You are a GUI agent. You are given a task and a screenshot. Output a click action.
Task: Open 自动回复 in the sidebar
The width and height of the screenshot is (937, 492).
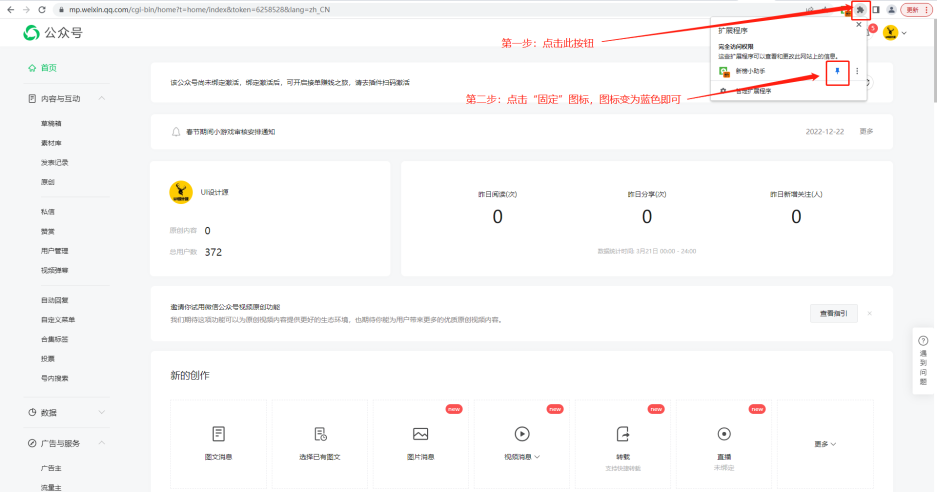(x=54, y=300)
